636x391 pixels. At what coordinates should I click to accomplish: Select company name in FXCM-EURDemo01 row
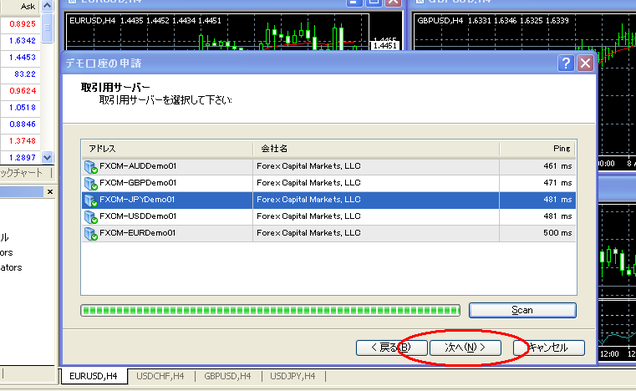(x=308, y=233)
